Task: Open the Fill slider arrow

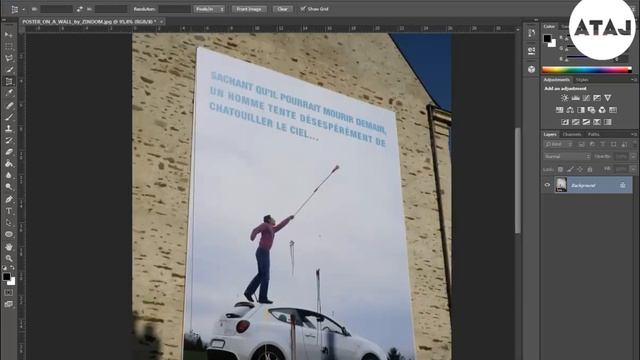Action: pos(633,169)
